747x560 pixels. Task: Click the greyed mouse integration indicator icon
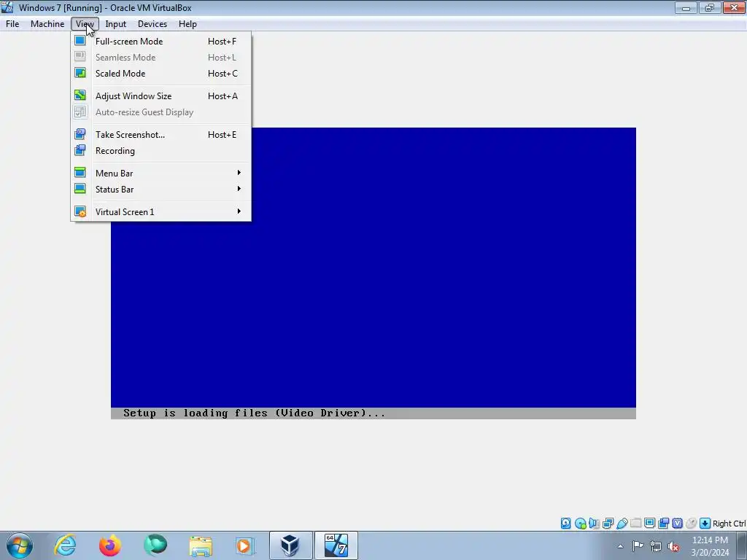pyautogui.click(x=691, y=524)
